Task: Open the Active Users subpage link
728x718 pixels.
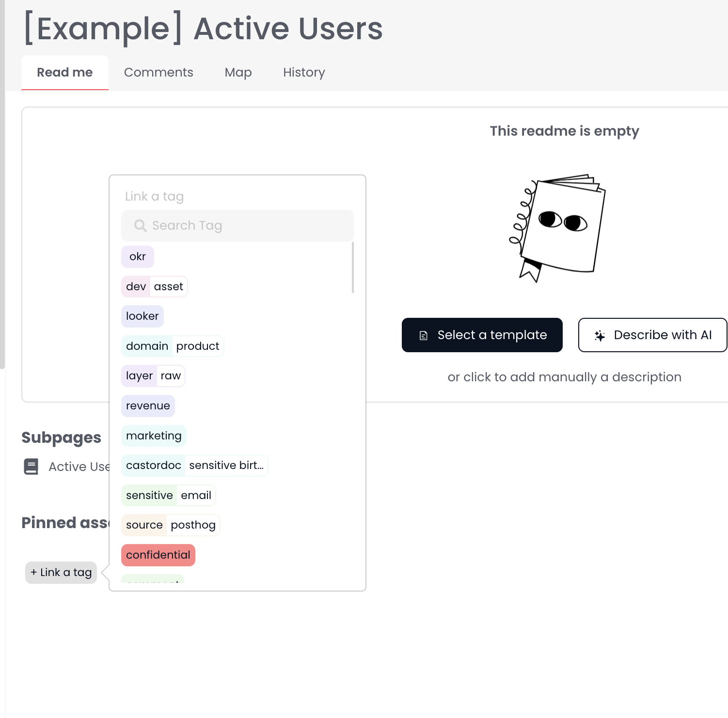Action: click(79, 467)
